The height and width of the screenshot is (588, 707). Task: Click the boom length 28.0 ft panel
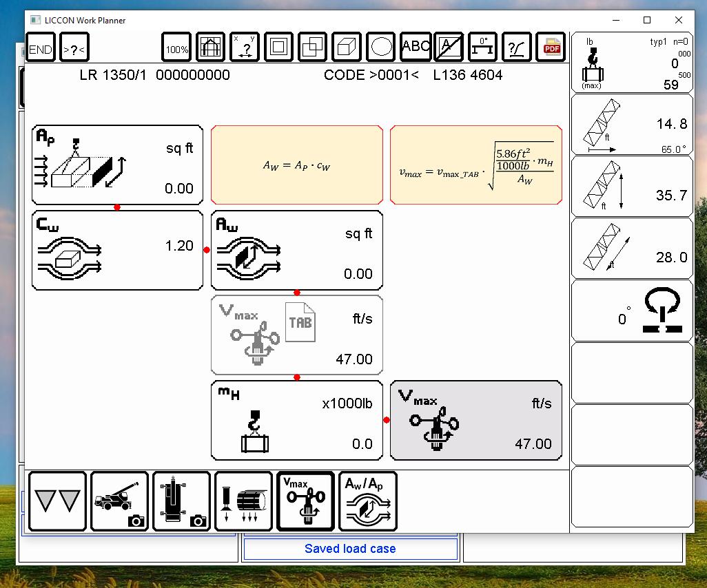pyautogui.click(x=632, y=249)
